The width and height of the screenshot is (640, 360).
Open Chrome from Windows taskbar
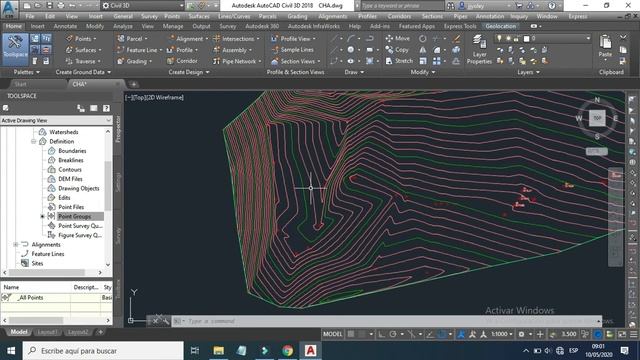(287, 351)
